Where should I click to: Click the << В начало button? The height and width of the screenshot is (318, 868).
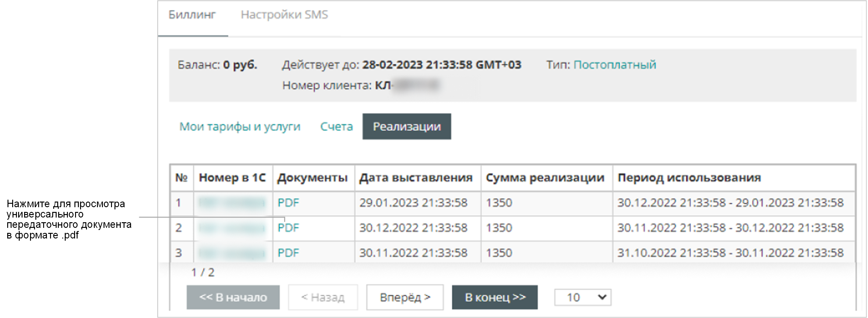[x=233, y=297]
